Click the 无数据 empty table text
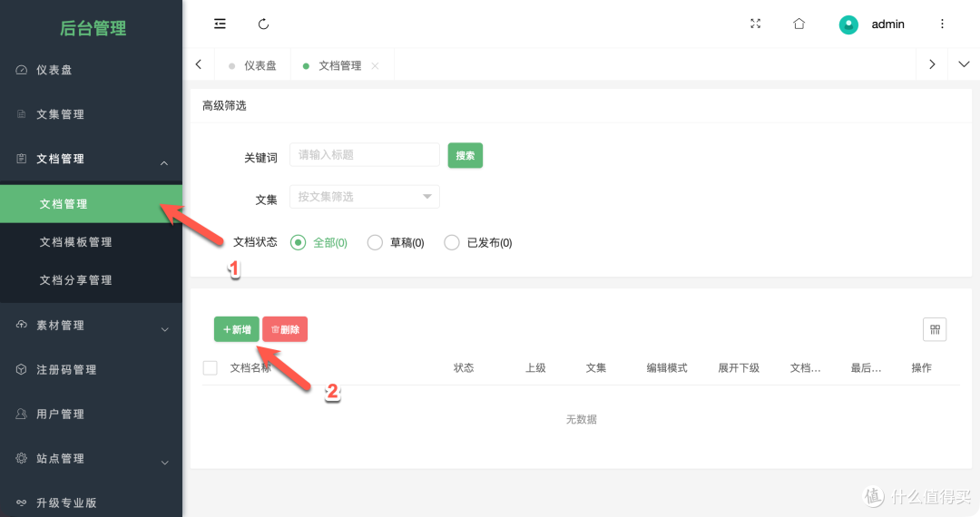This screenshot has width=980, height=517. [582, 420]
